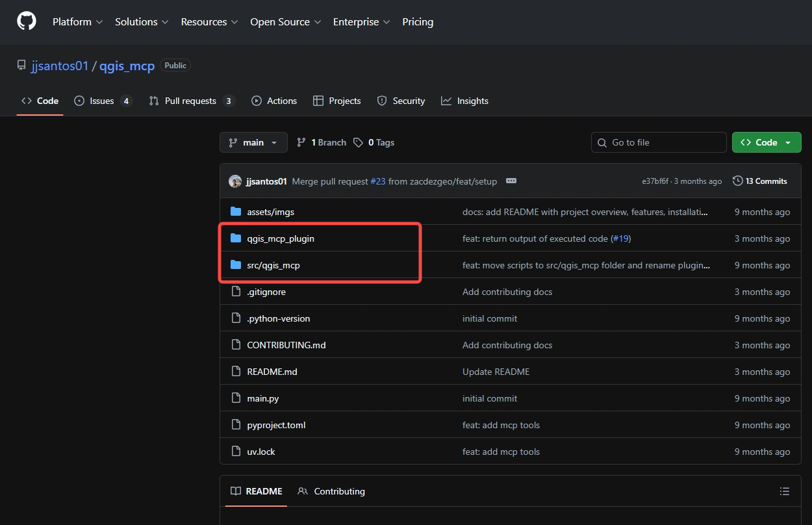This screenshot has height=525, width=812.
Task: Select the README tab
Action: 257,491
